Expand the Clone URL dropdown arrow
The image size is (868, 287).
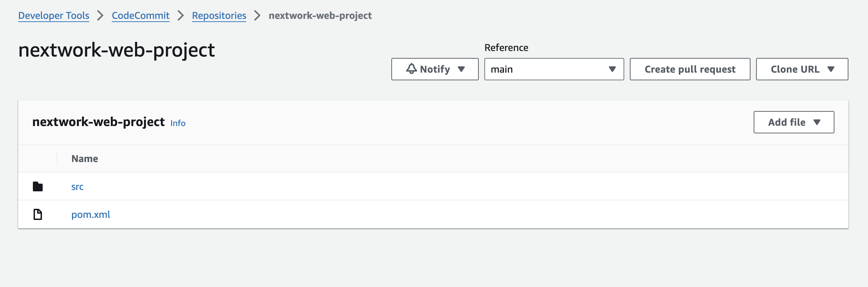tap(831, 69)
